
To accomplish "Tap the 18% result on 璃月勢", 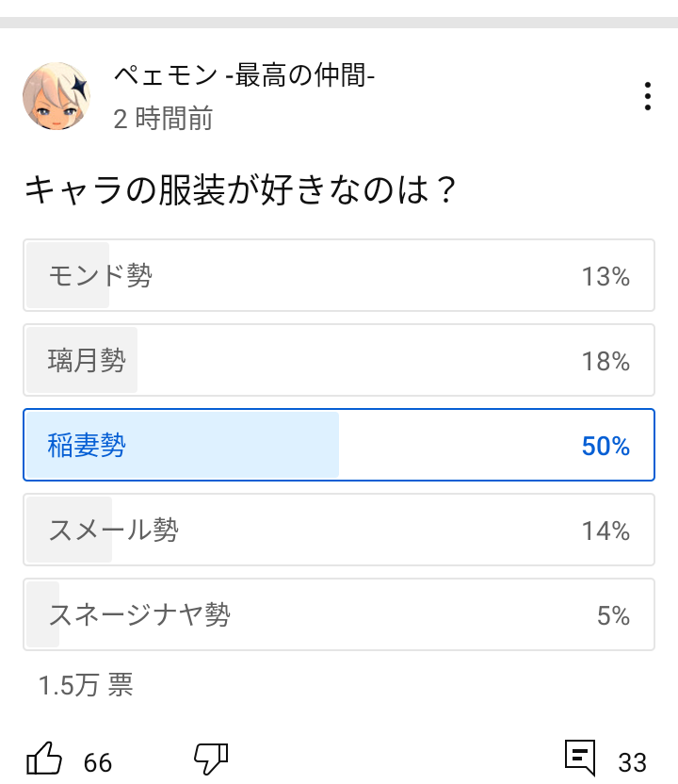I will [605, 361].
